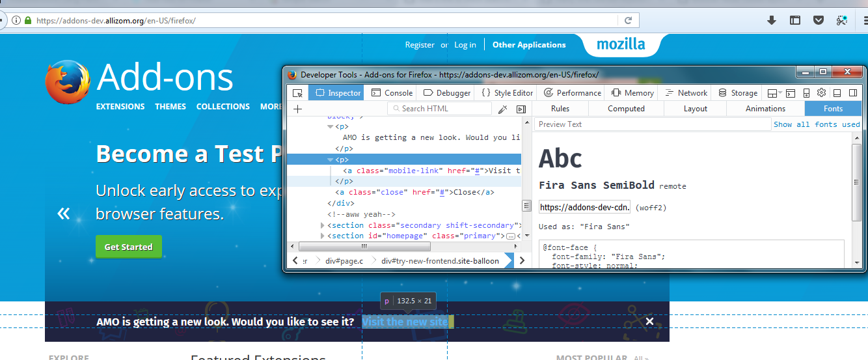The width and height of the screenshot is (868, 360).
Task: Click the 'Add-ons' site title
Action: click(165, 77)
